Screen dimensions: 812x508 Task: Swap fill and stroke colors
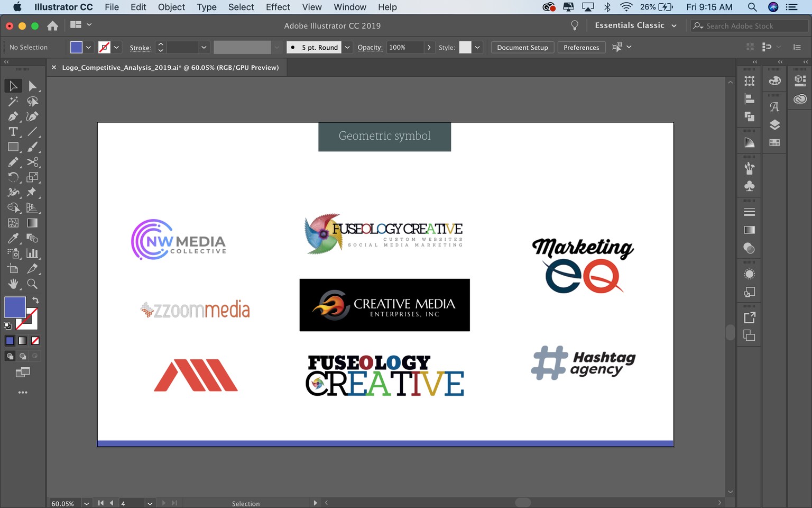pos(35,300)
